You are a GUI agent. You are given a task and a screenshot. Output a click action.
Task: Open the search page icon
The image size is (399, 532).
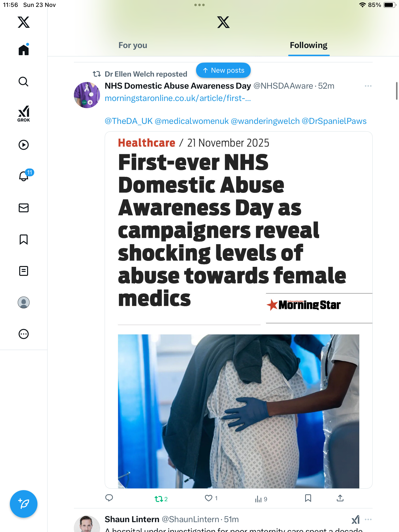click(24, 82)
